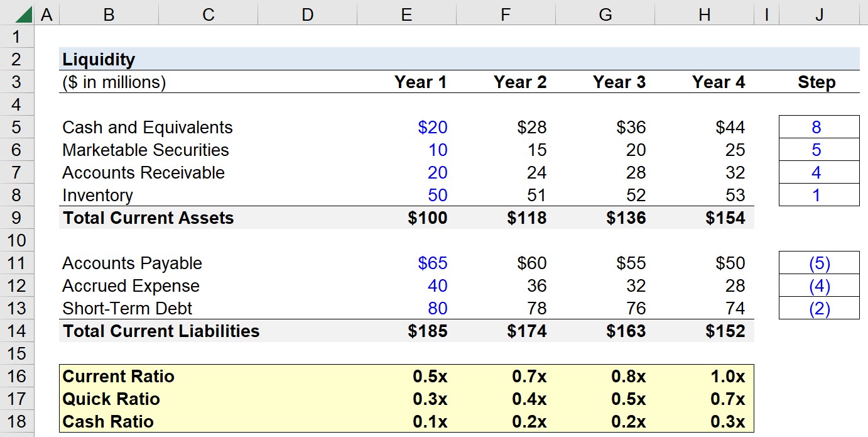The height and width of the screenshot is (437, 868).
Task: Click the '($ in millions)' cell
Action: coord(114,82)
